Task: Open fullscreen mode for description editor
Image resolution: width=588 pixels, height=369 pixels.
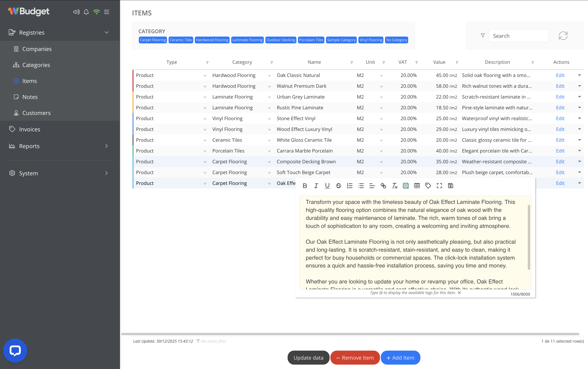Action: (x=439, y=186)
